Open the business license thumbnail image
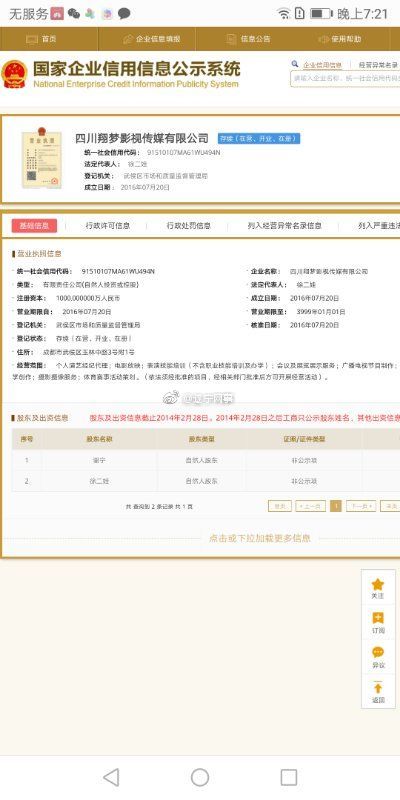Screen dimensions: 400x800 tap(41, 158)
